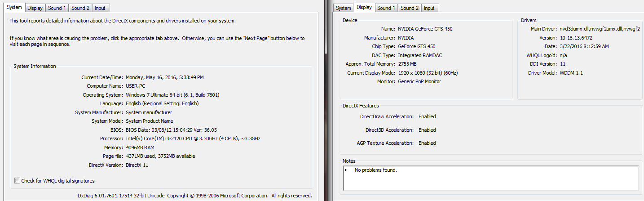Enable Check for WHQL digital signatures

[x=18, y=181]
